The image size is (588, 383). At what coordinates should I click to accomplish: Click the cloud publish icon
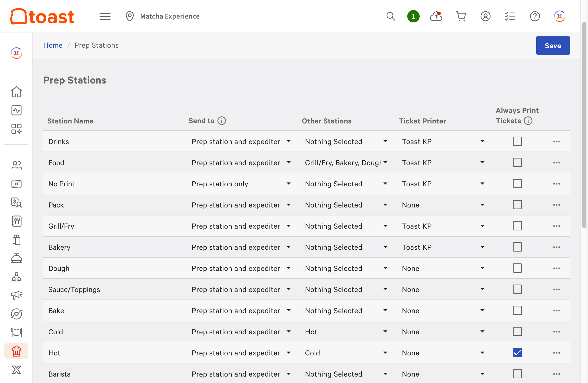436,16
